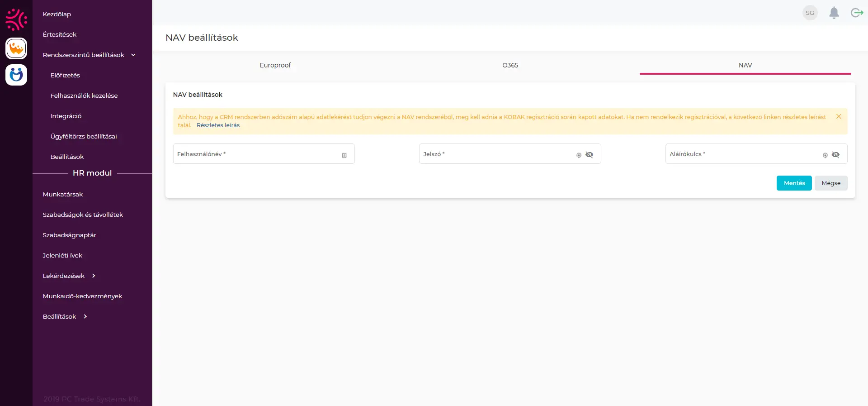This screenshot has width=868, height=406.
Task: Focus the Felhasználónév input field
Action: point(255,154)
